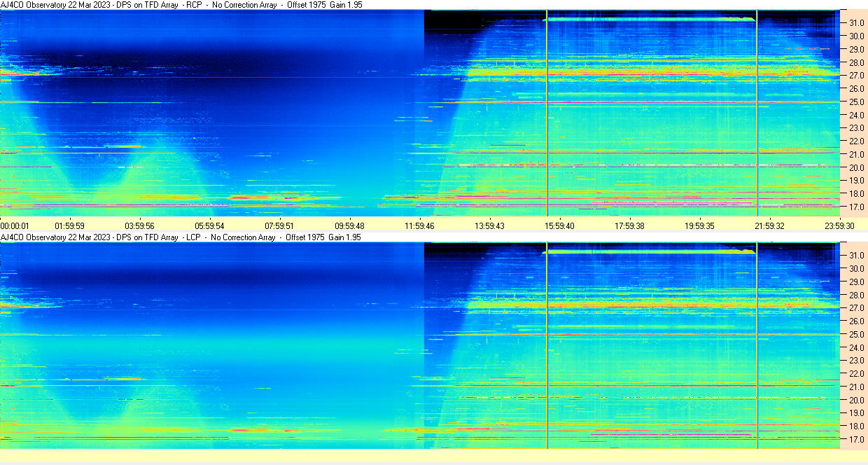Screen dimensions: 868x465
Task: Click the 29.0 frequency label in LCP panel
Action: click(857, 282)
